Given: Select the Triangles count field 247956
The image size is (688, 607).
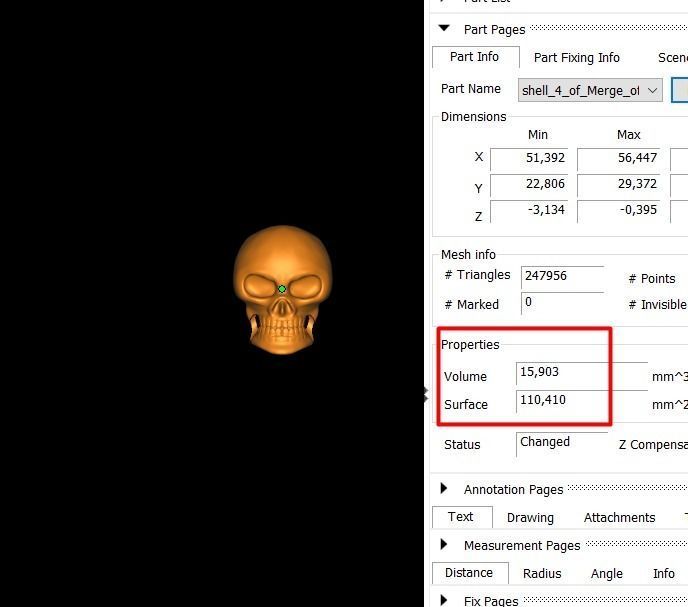Looking at the screenshot, I should pos(563,276).
